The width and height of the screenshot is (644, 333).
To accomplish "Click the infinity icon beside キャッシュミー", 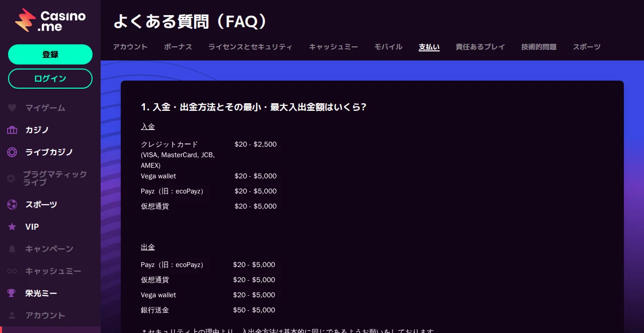I will coord(12,271).
